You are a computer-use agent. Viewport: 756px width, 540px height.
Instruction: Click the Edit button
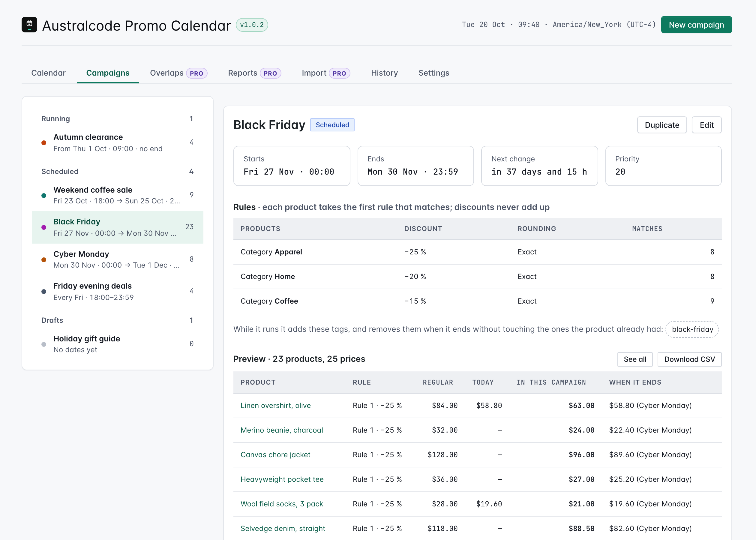tap(706, 125)
